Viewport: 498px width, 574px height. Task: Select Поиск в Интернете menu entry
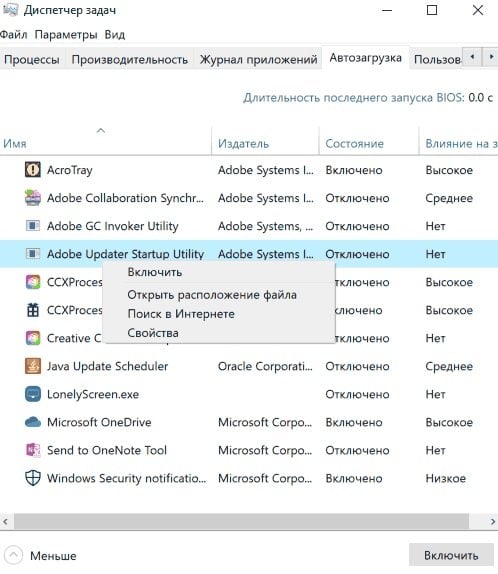pos(181,314)
